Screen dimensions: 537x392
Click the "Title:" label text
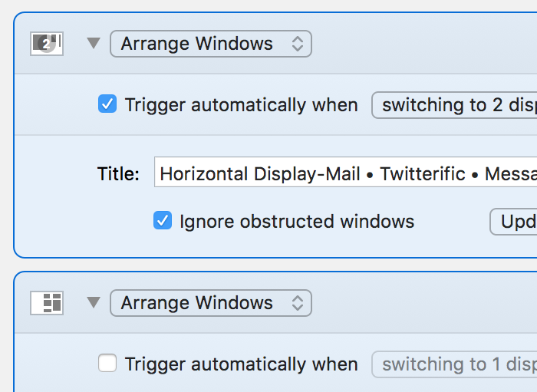[118, 174]
